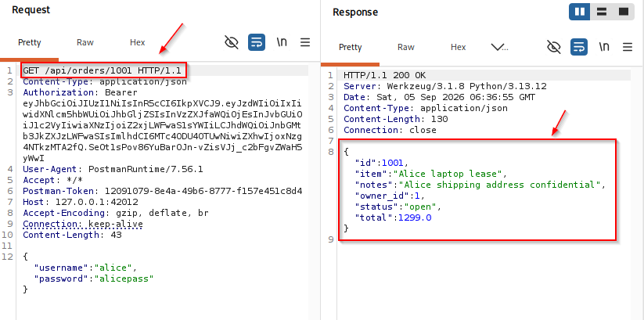Click Response Content-Type application/json header
644x320 pixels.
click(x=426, y=108)
